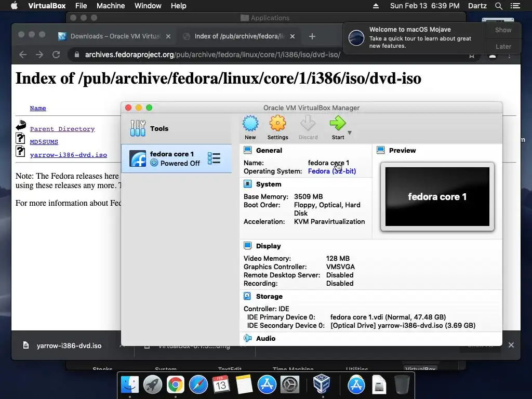The width and height of the screenshot is (532, 399).
Task: Open the Apple menu
Action: [14, 6]
